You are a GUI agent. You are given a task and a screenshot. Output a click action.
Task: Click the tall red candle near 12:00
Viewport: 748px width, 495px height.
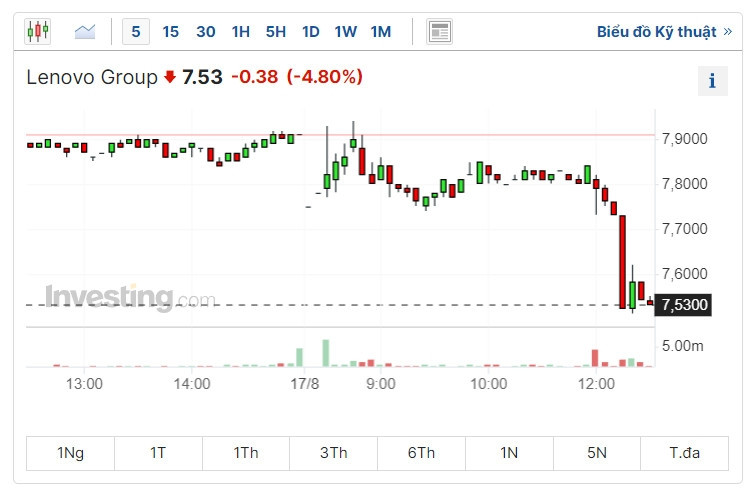[623, 262]
